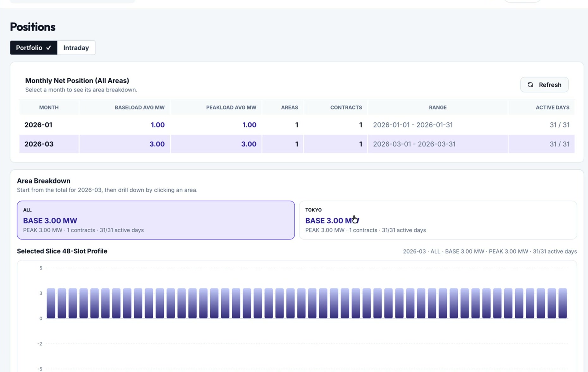Click the RANGE column header
588x372 pixels.
coord(438,107)
